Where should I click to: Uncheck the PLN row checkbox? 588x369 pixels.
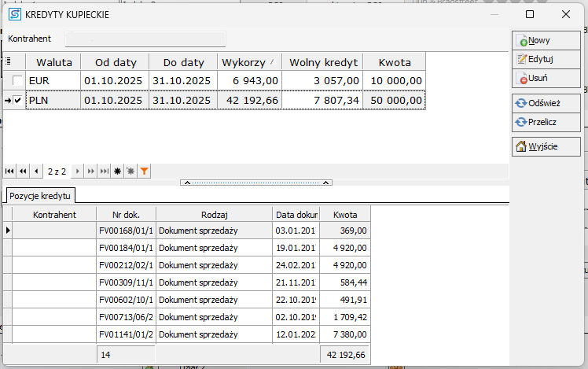coord(17,100)
